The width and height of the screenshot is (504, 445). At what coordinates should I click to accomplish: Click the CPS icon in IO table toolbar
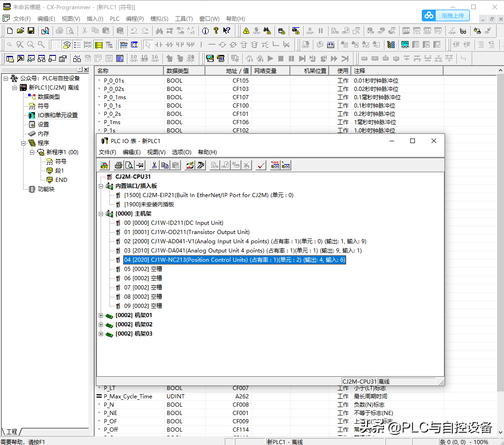coord(104,165)
